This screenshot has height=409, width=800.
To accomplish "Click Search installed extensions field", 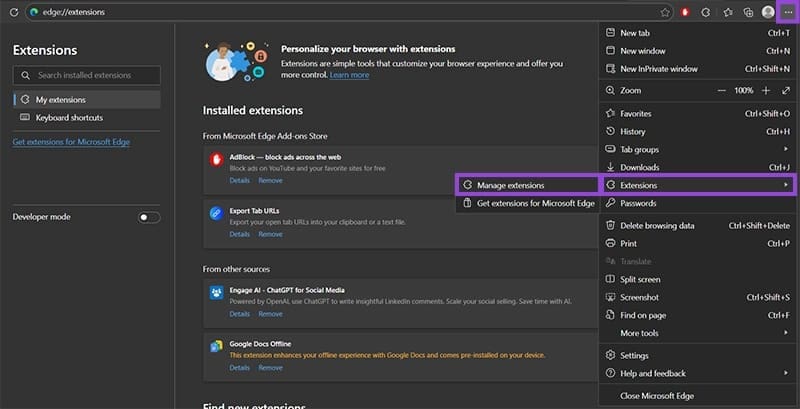I will tap(87, 75).
